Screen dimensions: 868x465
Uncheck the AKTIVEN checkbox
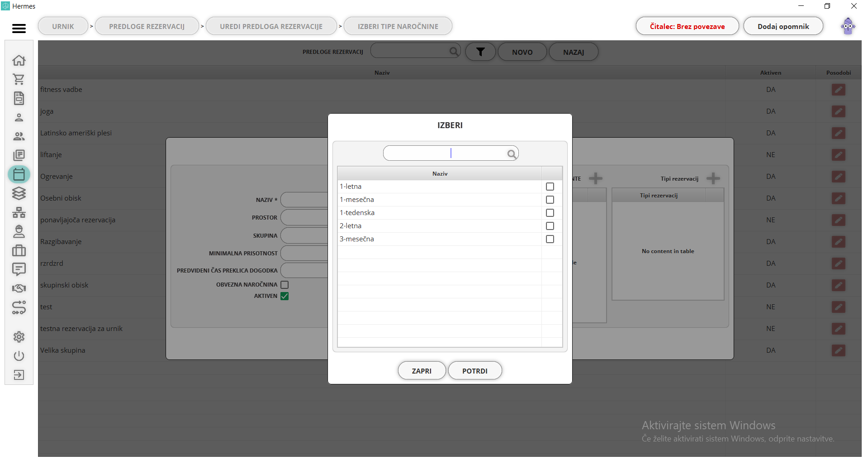pyautogui.click(x=285, y=296)
